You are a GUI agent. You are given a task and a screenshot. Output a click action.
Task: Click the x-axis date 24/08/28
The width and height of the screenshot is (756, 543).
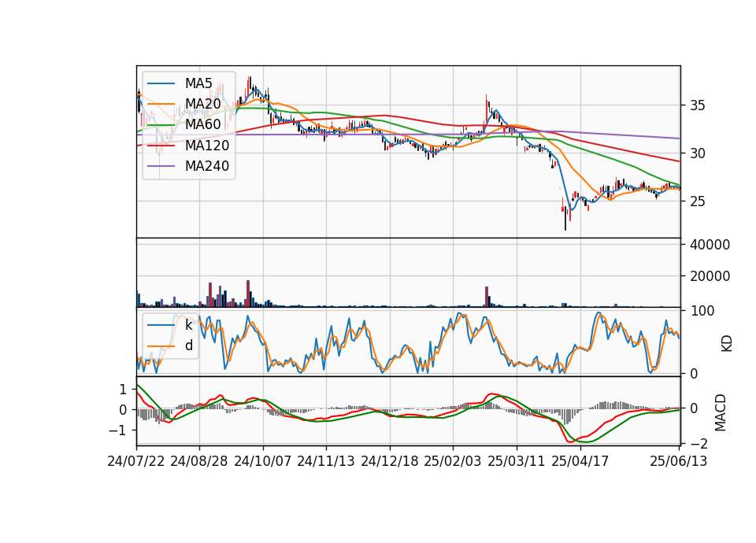click(x=199, y=461)
